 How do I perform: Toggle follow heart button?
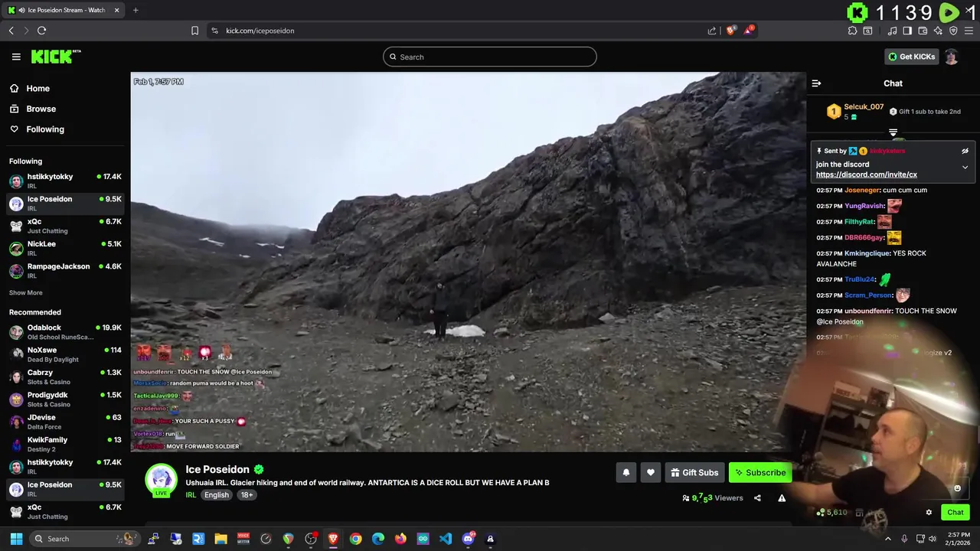tap(651, 473)
